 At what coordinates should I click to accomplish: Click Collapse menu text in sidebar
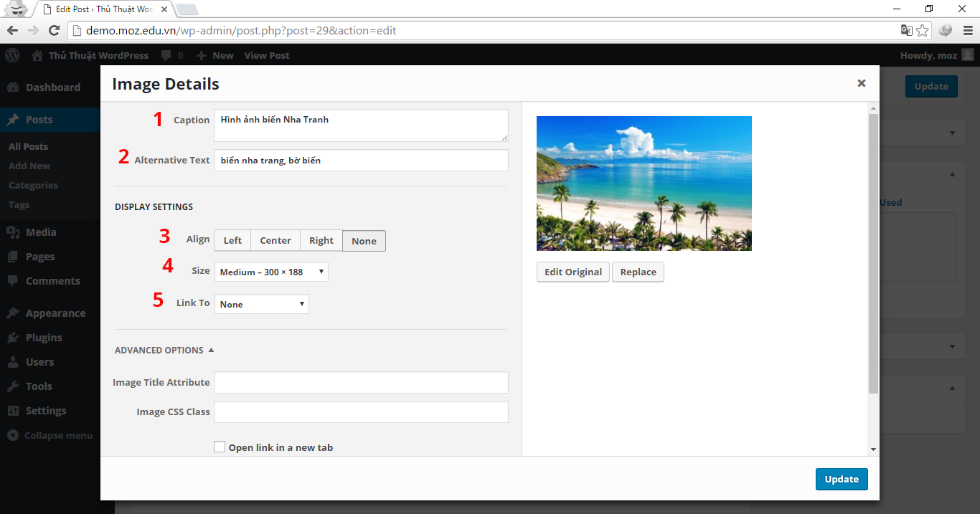pyautogui.click(x=59, y=435)
